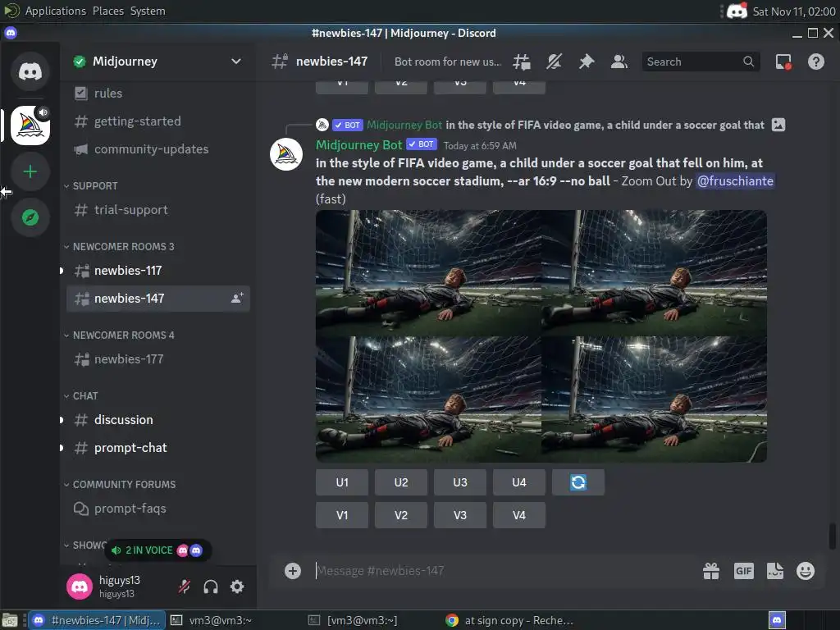Open the GIF picker
Viewport: 840px width, 630px height.
coord(743,571)
